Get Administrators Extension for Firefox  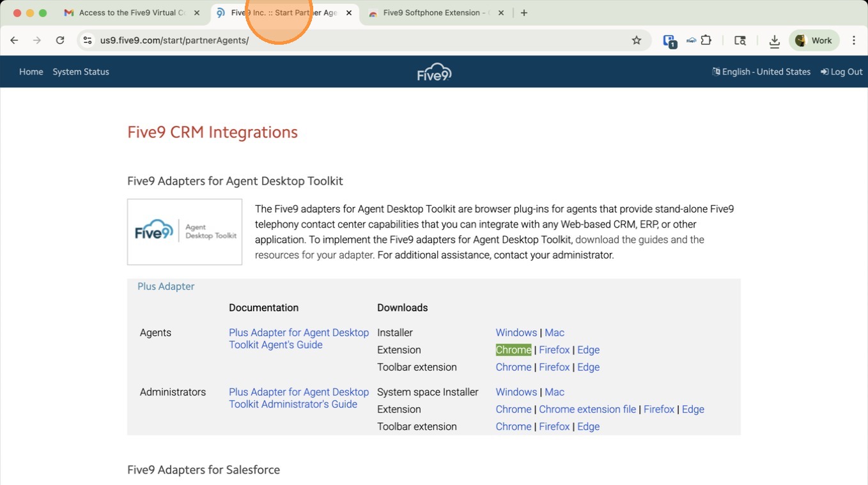[659, 410]
